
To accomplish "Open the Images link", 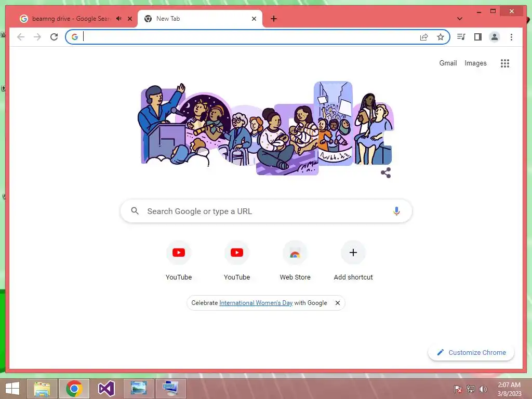I will [x=475, y=63].
